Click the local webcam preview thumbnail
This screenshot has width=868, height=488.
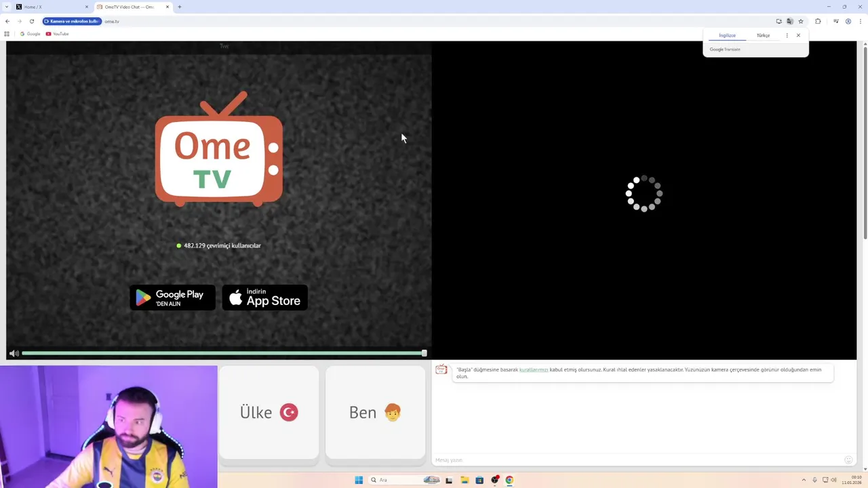click(108, 427)
